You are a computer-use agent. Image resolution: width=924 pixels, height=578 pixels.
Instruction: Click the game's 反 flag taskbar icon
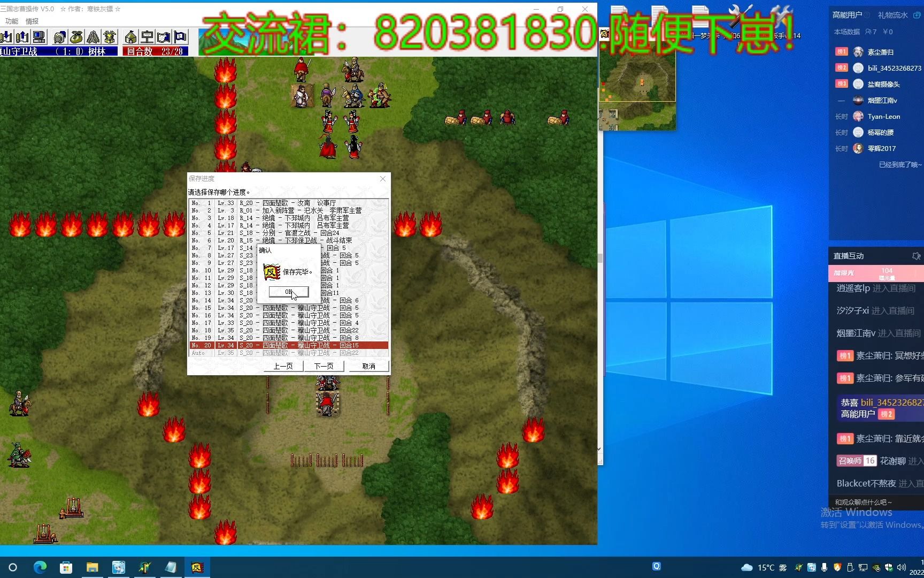pyautogui.click(x=197, y=567)
